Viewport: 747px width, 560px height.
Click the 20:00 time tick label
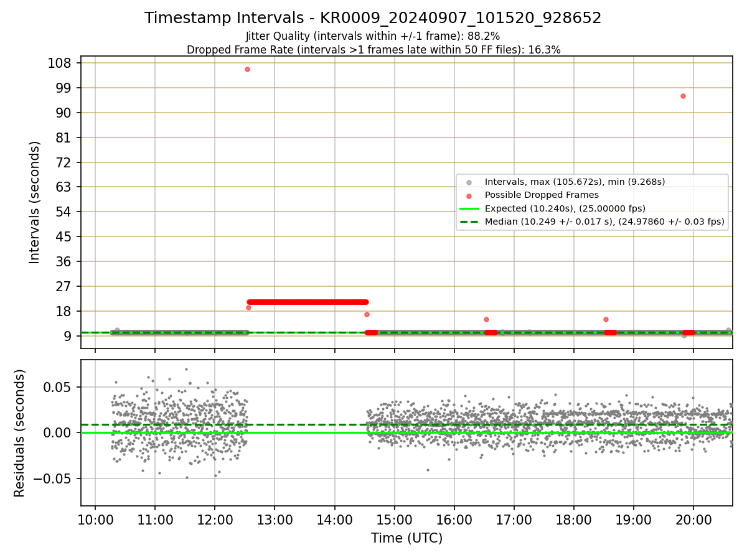tap(693, 519)
